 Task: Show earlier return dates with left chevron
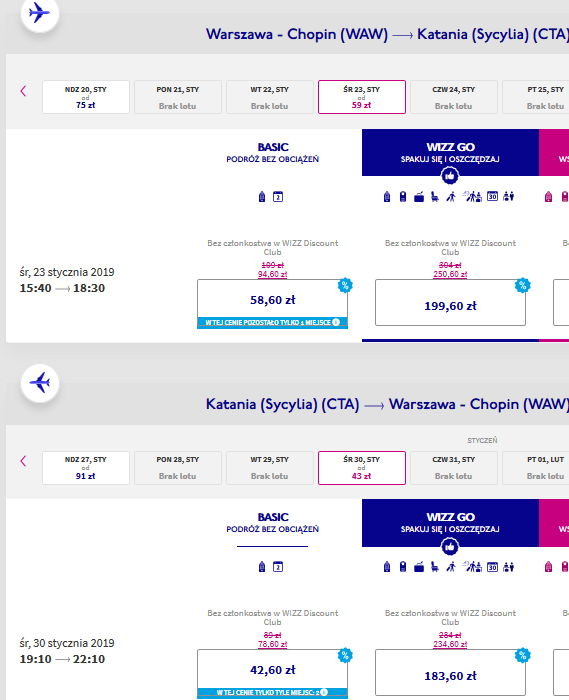click(23, 461)
